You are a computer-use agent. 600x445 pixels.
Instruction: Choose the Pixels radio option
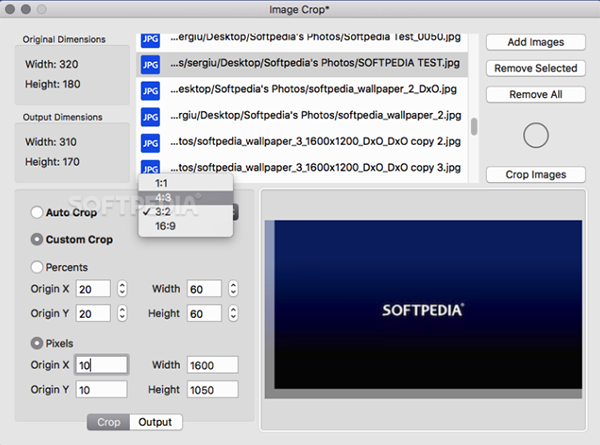pyautogui.click(x=37, y=343)
